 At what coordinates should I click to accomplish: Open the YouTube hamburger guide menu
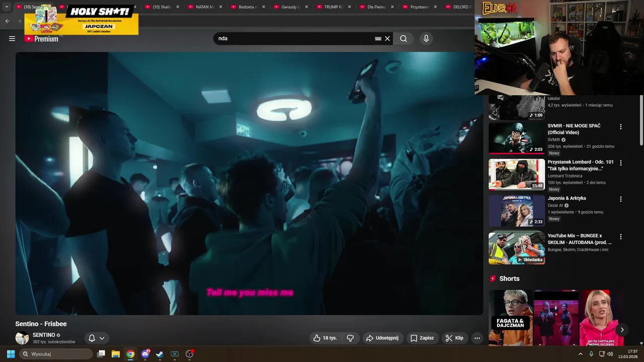click(x=12, y=39)
